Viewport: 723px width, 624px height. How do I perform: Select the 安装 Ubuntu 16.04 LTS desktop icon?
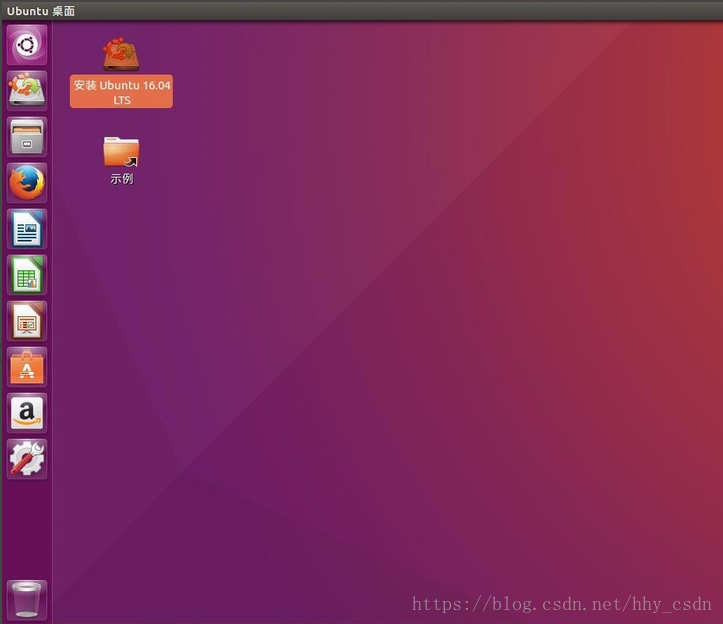tap(121, 54)
